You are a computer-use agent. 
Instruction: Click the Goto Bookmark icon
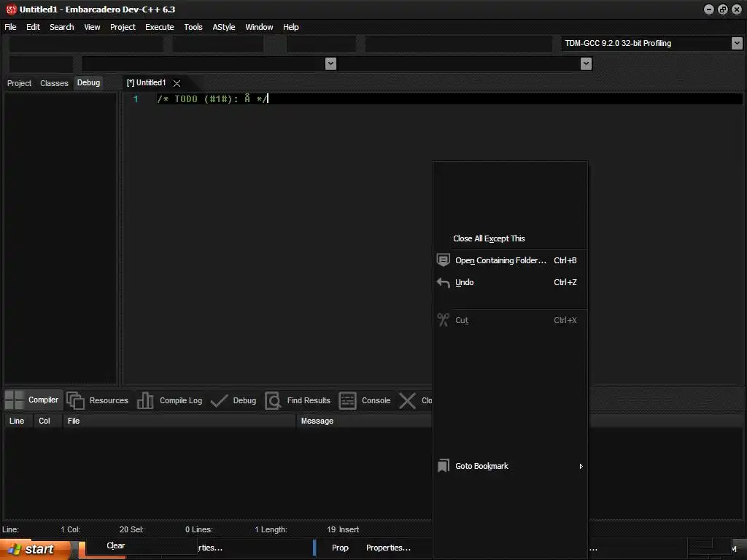443,466
